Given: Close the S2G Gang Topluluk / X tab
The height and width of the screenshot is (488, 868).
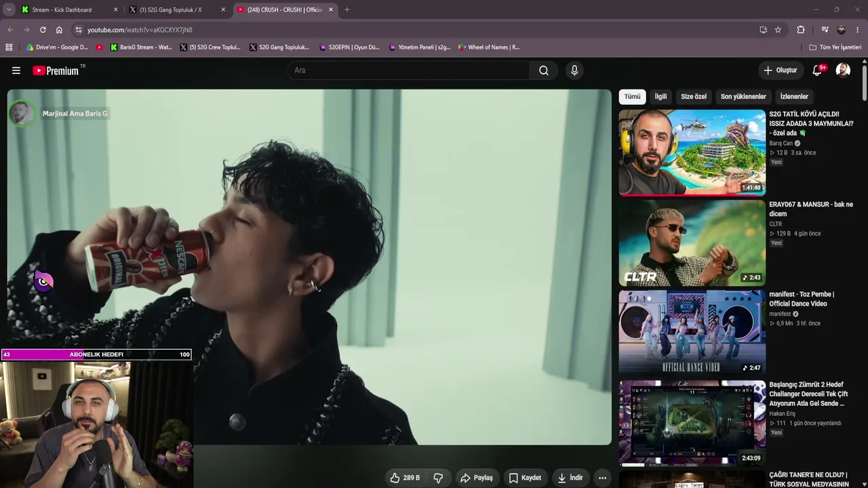Looking at the screenshot, I should point(224,9).
